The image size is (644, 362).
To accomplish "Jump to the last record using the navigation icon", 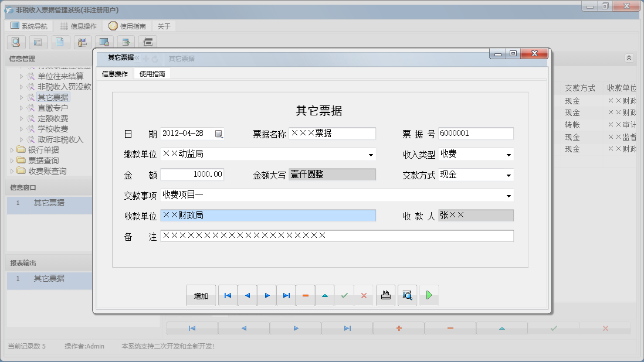I will coord(286,295).
